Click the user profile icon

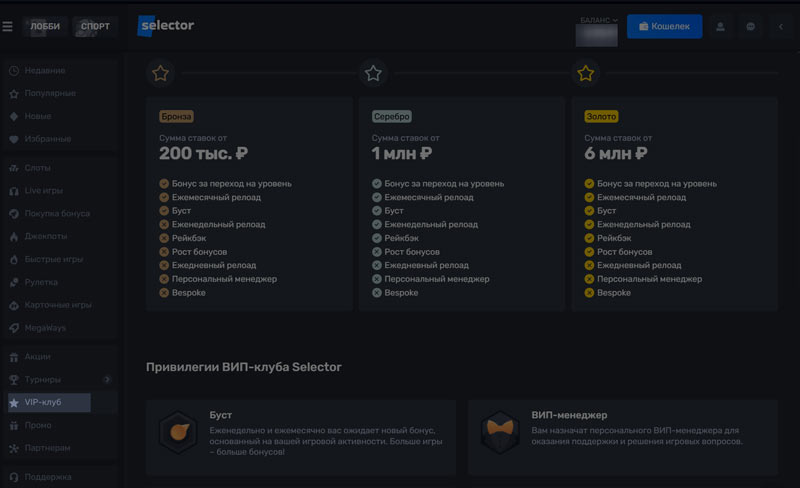click(720, 27)
